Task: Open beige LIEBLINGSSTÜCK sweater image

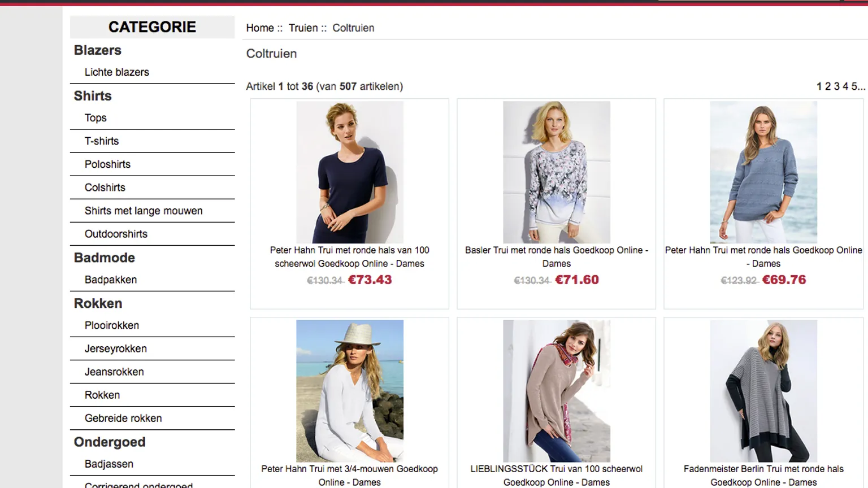Action: coord(557,391)
